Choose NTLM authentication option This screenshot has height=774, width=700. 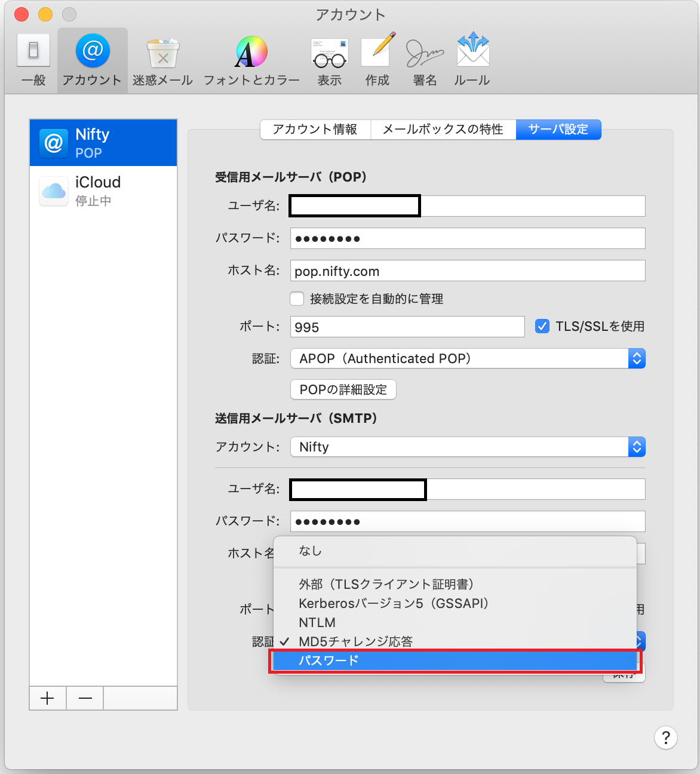pyautogui.click(x=455, y=622)
